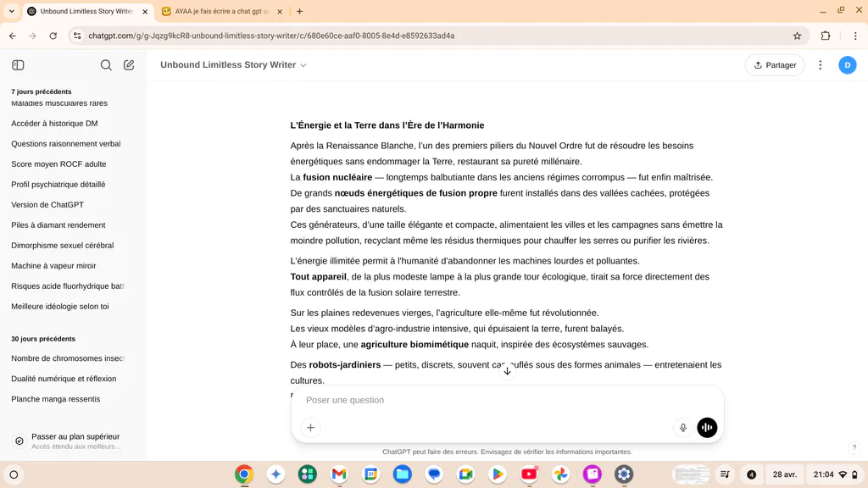The height and width of the screenshot is (488, 868).
Task: Select "Meilleure idéologie selon toi" chat
Action: [60, 307]
